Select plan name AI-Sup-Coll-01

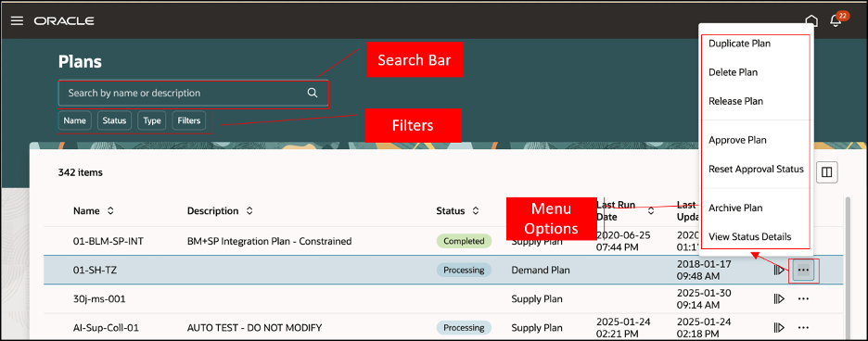pyautogui.click(x=106, y=327)
